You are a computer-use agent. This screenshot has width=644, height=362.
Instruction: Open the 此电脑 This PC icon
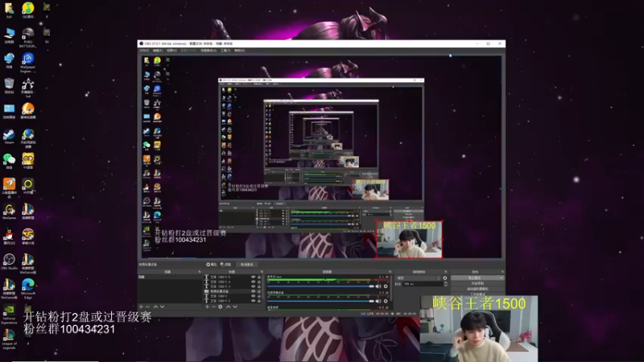[9, 35]
